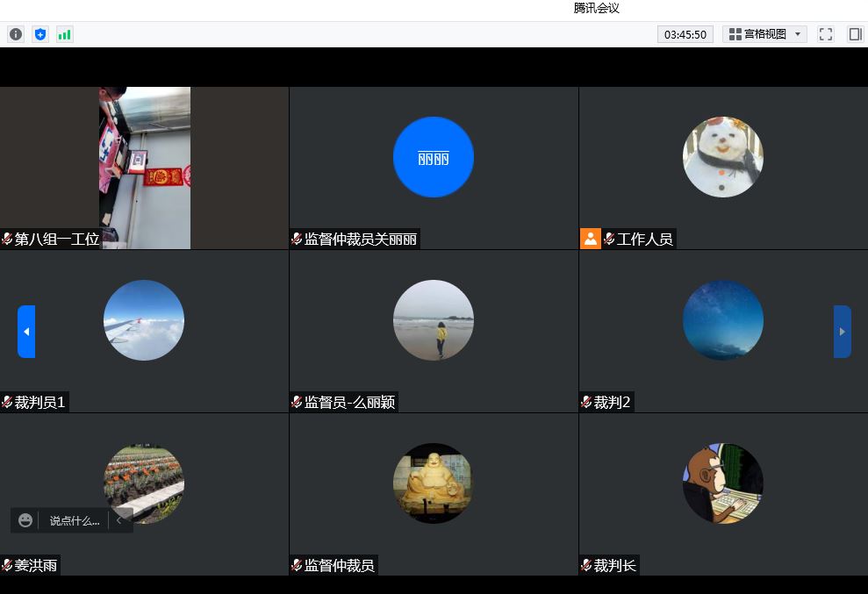Enter fullscreen mode

825,34
